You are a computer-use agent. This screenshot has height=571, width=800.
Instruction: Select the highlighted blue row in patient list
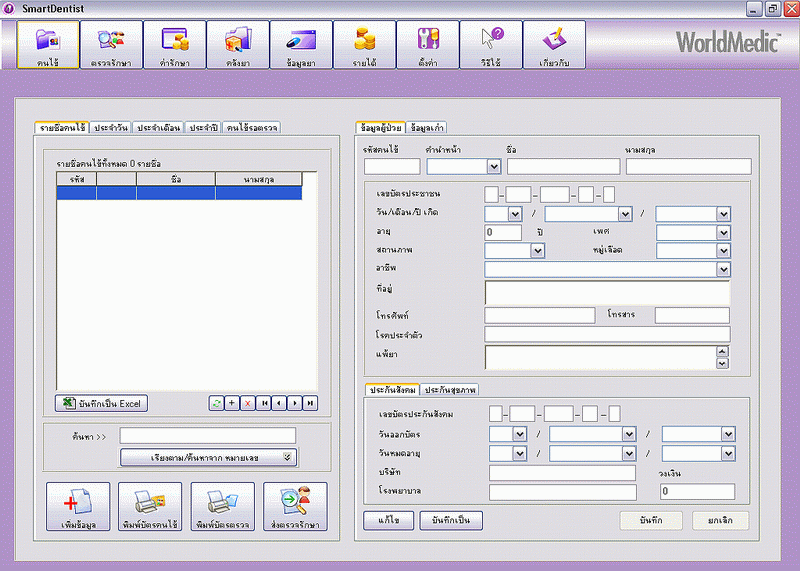[x=179, y=193]
